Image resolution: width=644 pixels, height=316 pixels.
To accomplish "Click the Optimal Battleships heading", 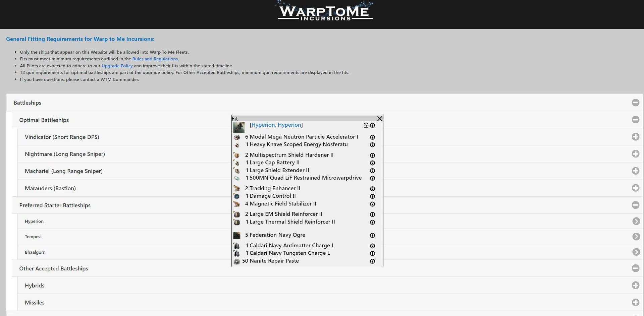I will coord(44,120).
